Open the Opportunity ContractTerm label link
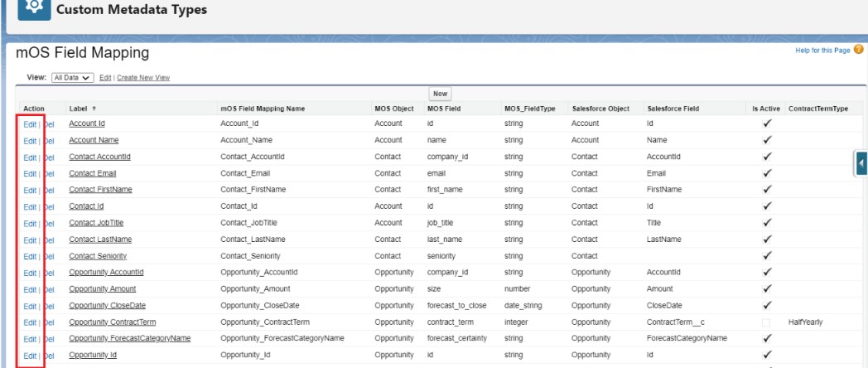The width and height of the screenshot is (868, 368). (x=113, y=322)
